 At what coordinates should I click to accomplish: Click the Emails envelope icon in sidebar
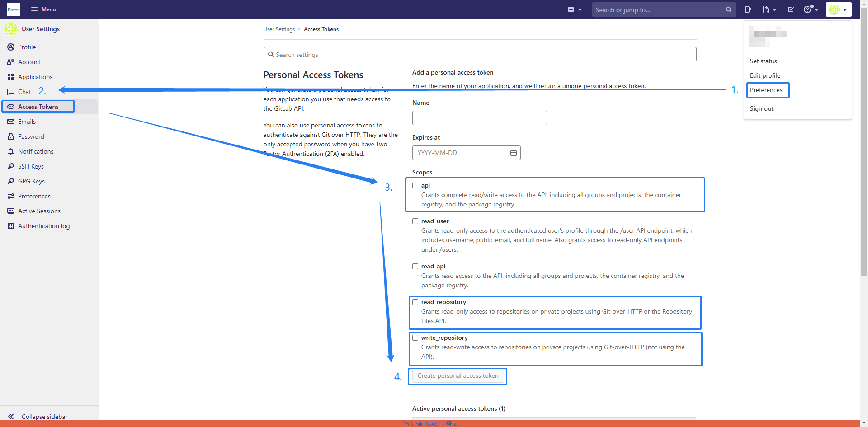click(x=11, y=122)
